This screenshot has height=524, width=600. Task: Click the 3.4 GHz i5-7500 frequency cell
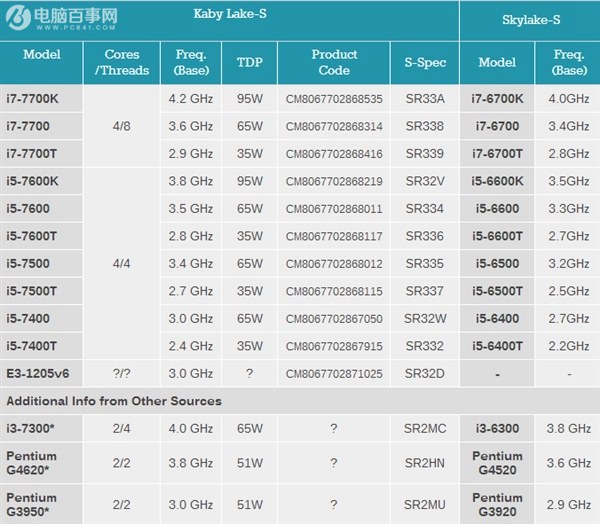pyautogui.click(x=191, y=264)
